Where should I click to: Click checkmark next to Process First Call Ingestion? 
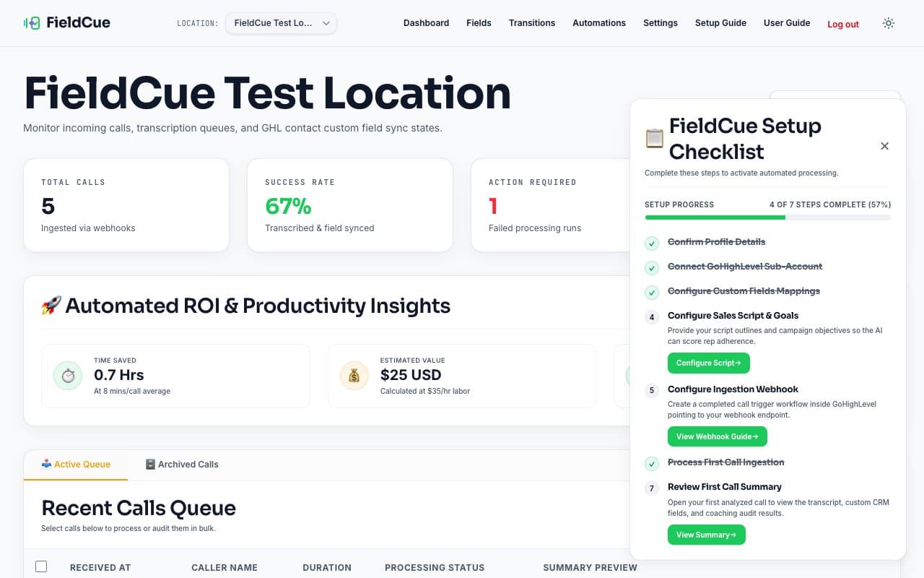point(652,464)
